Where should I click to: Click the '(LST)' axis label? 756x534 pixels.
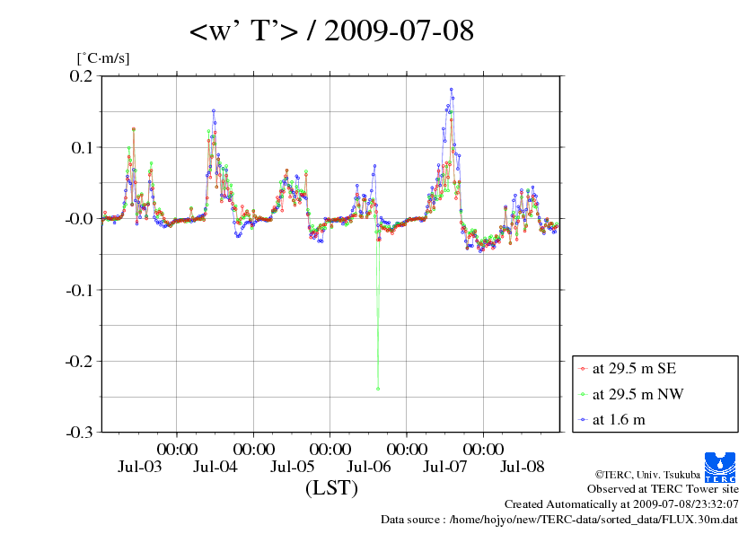pyautogui.click(x=331, y=487)
